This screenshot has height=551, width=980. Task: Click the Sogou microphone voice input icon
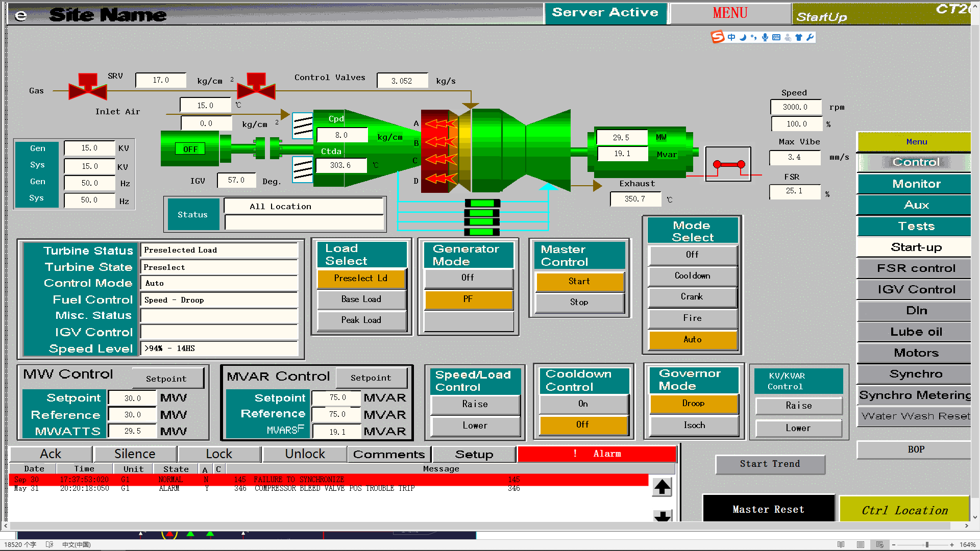coord(765,37)
